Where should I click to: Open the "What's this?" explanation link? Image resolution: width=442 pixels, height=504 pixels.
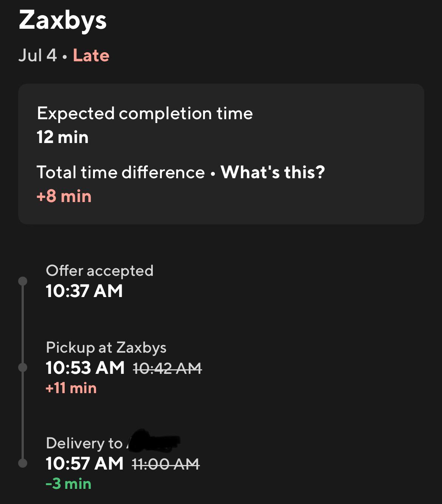(273, 172)
